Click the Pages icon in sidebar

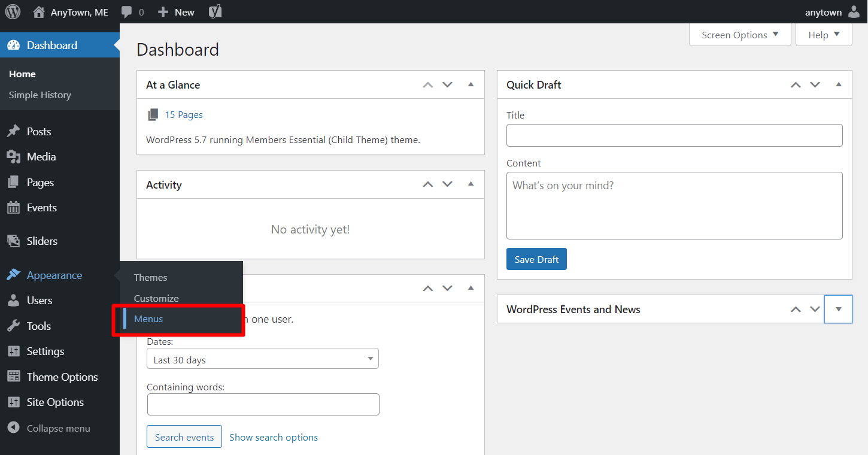[x=13, y=183]
